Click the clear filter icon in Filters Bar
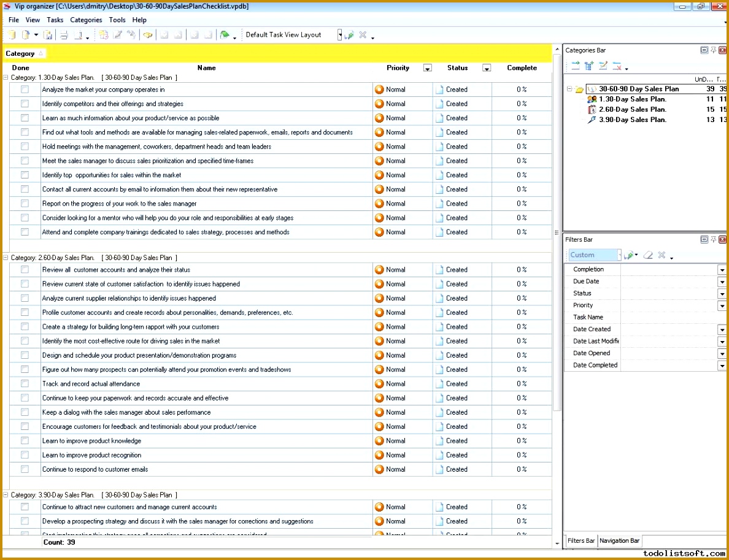729x560 pixels. 648,255
